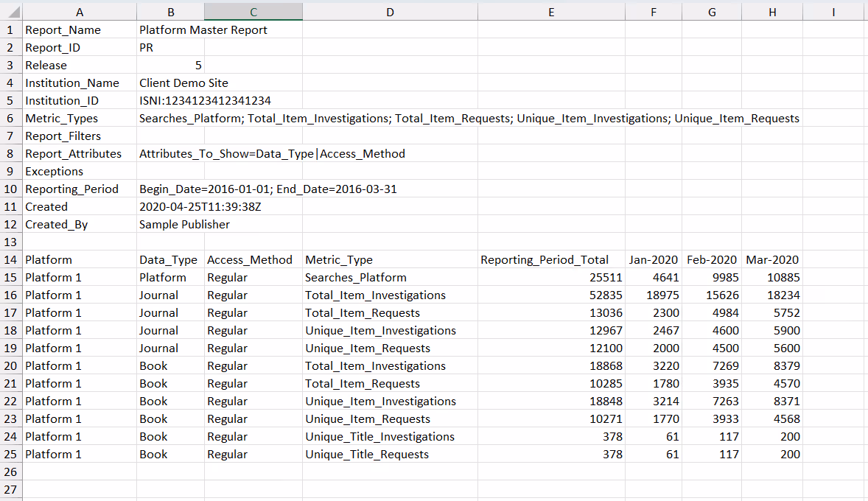This screenshot has height=501, width=868.
Task: Click the ISNI:1234123412341234 cell
Action: [206, 101]
